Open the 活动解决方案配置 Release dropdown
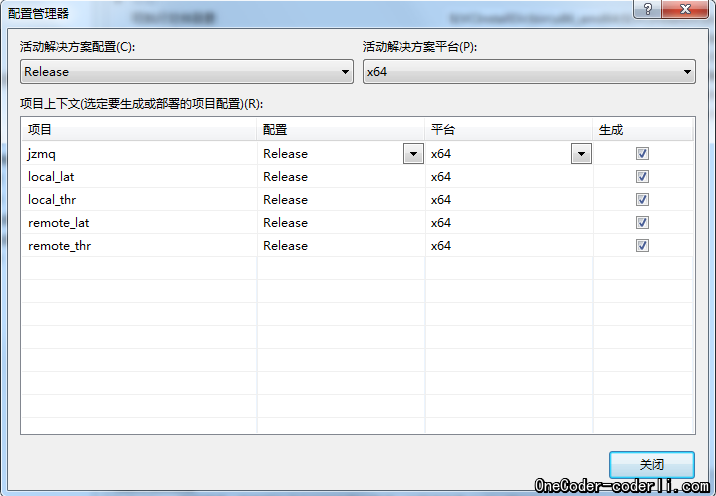The image size is (716, 496). pos(187,71)
